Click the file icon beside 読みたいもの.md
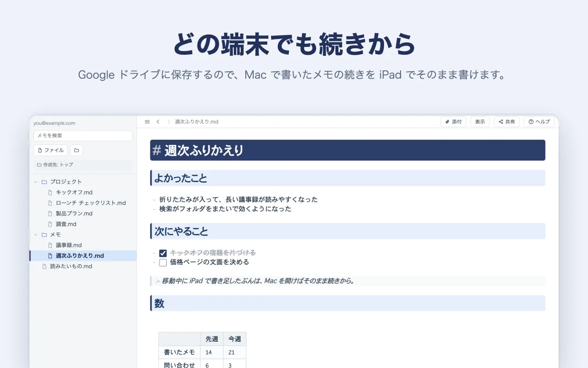 (x=45, y=266)
